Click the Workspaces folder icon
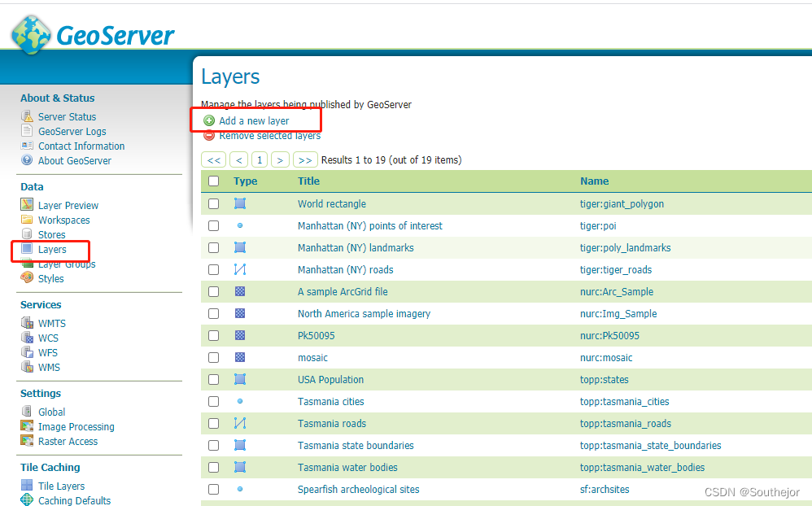 (27, 220)
